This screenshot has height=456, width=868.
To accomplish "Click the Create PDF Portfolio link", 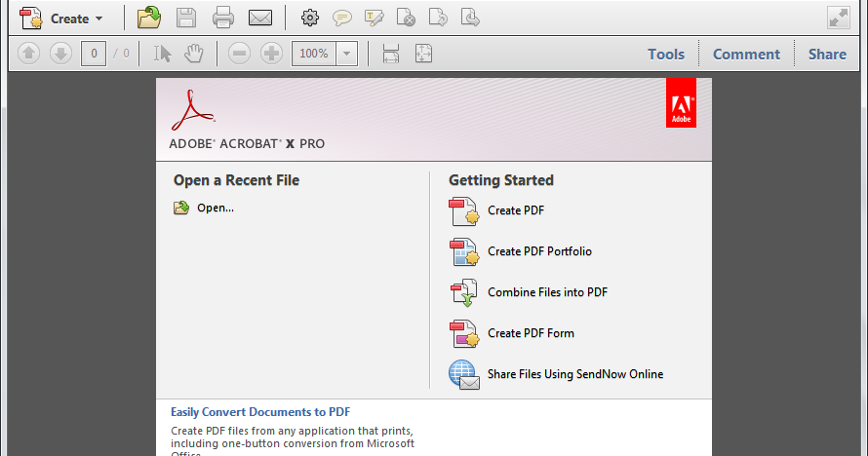I will click(539, 251).
